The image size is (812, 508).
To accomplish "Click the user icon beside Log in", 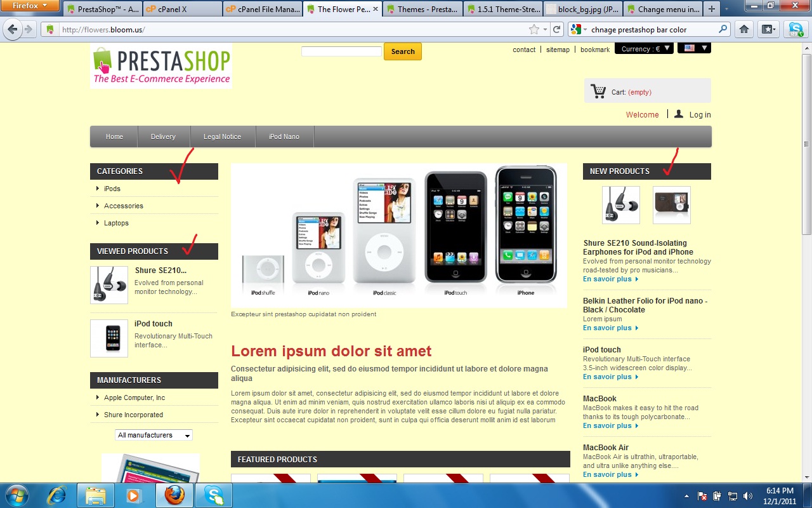I will tap(679, 114).
